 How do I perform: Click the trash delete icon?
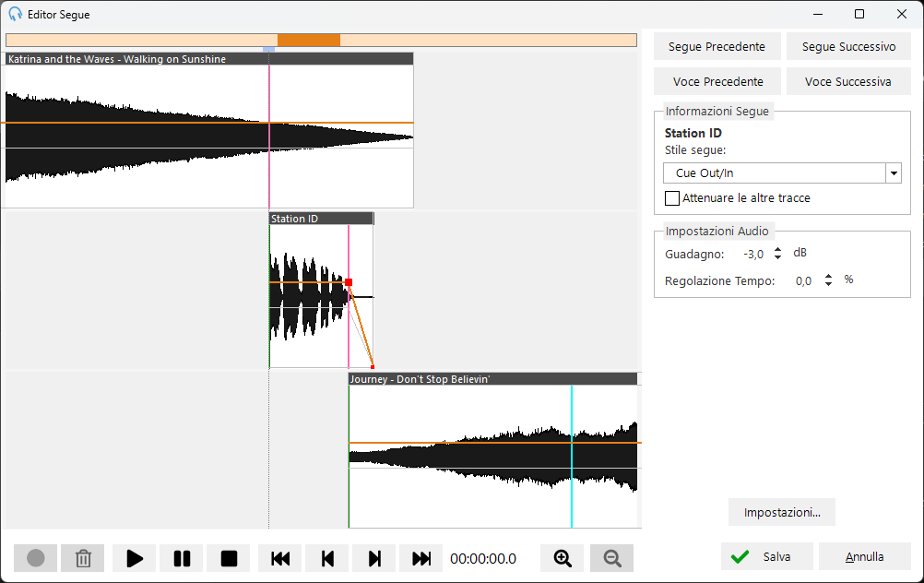pyautogui.click(x=83, y=558)
